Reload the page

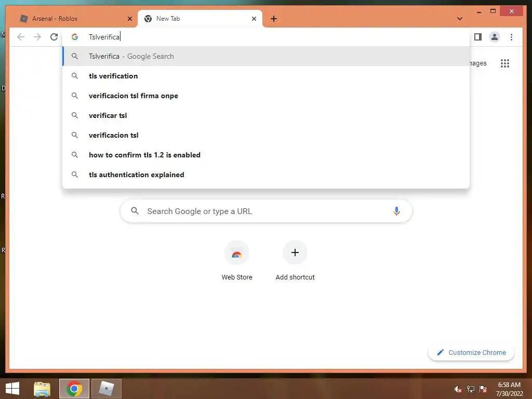click(x=54, y=37)
